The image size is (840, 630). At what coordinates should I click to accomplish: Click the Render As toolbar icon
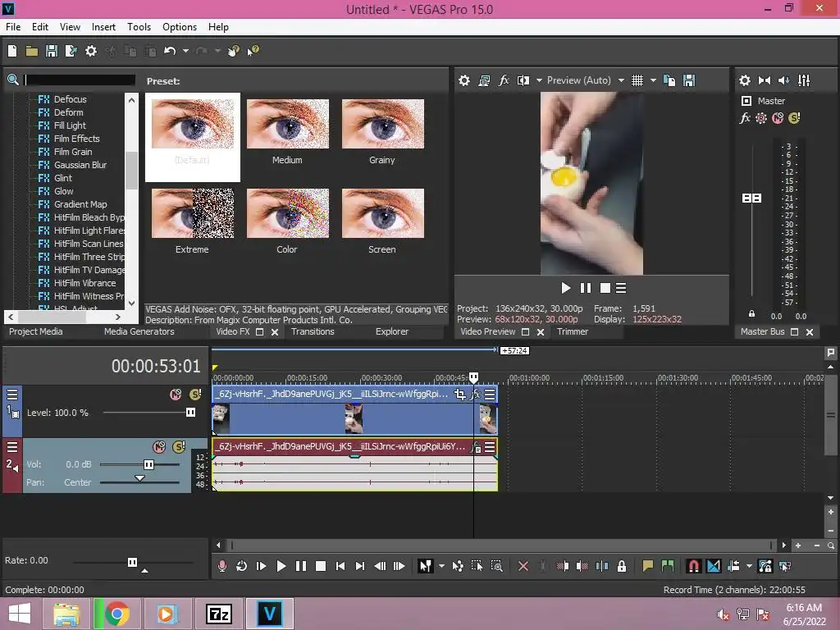click(x=71, y=51)
